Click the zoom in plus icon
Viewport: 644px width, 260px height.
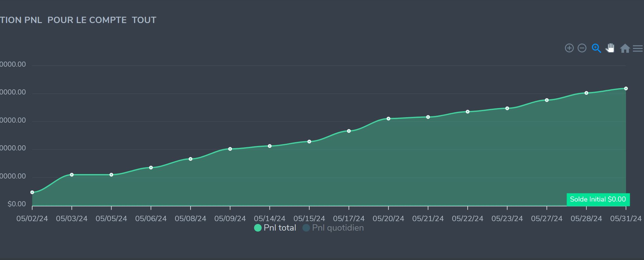pyautogui.click(x=569, y=48)
